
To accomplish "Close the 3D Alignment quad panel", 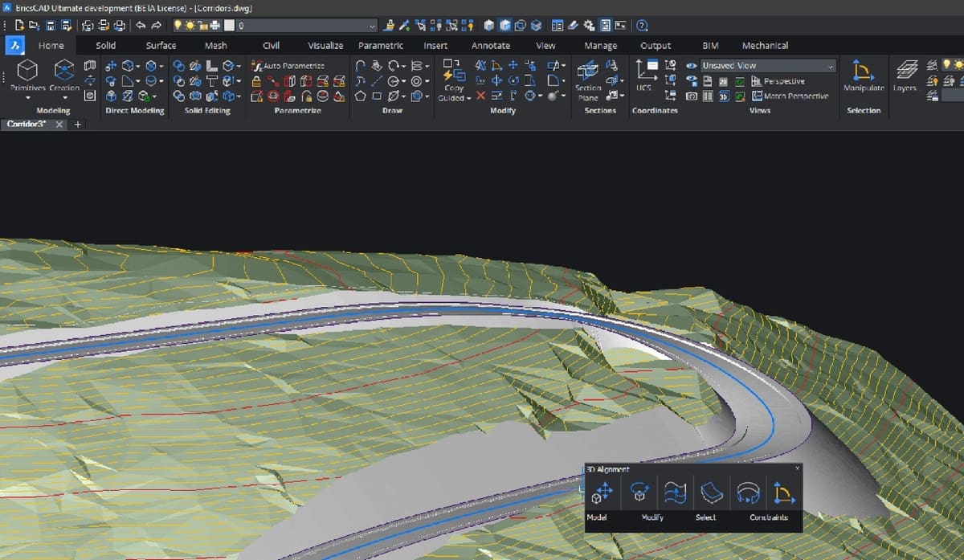I will pos(797,468).
